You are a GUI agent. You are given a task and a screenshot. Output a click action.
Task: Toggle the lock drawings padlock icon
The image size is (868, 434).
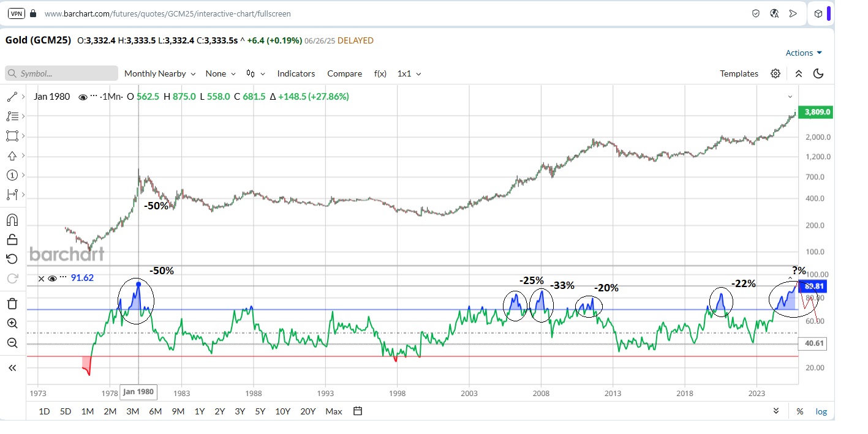click(x=12, y=239)
